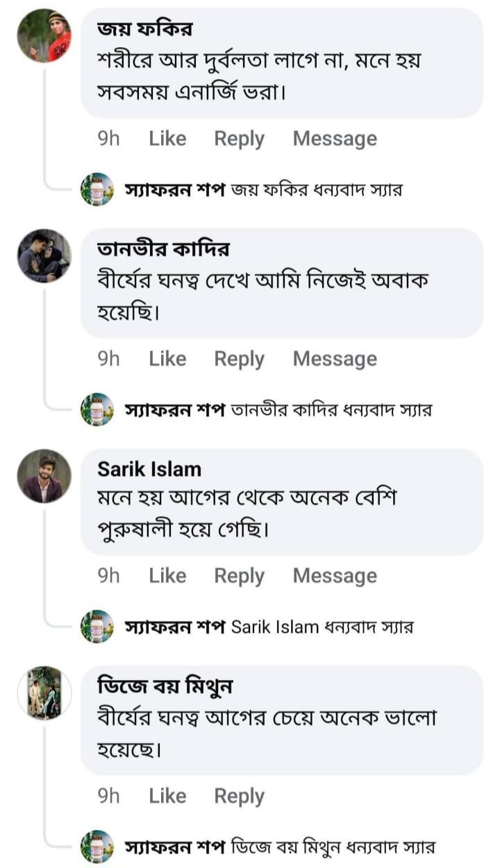Like জয় ফকির's comment
This screenshot has height=868, width=500.
[167, 139]
